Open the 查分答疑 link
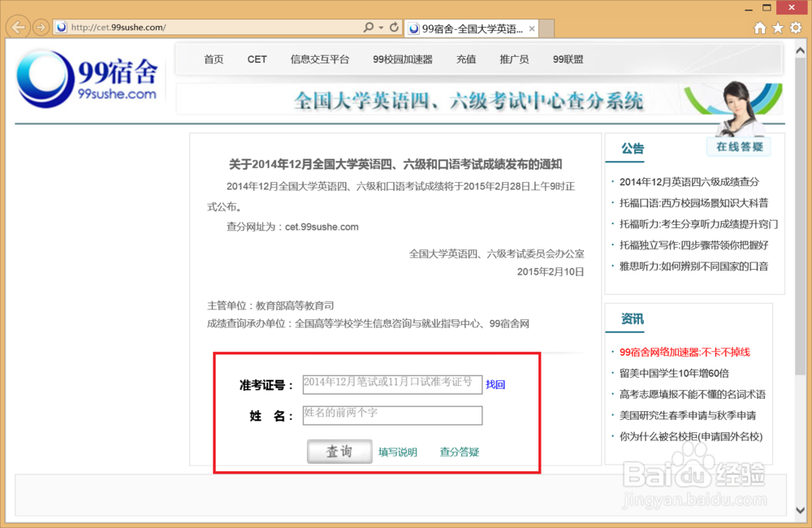The width and height of the screenshot is (812, 528). (459, 452)
